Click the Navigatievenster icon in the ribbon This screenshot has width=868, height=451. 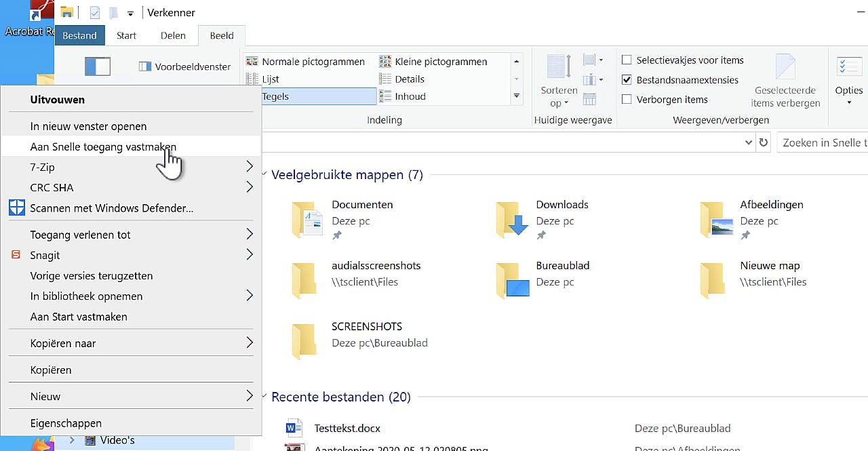pyautogui.click(x=98, y=66)
